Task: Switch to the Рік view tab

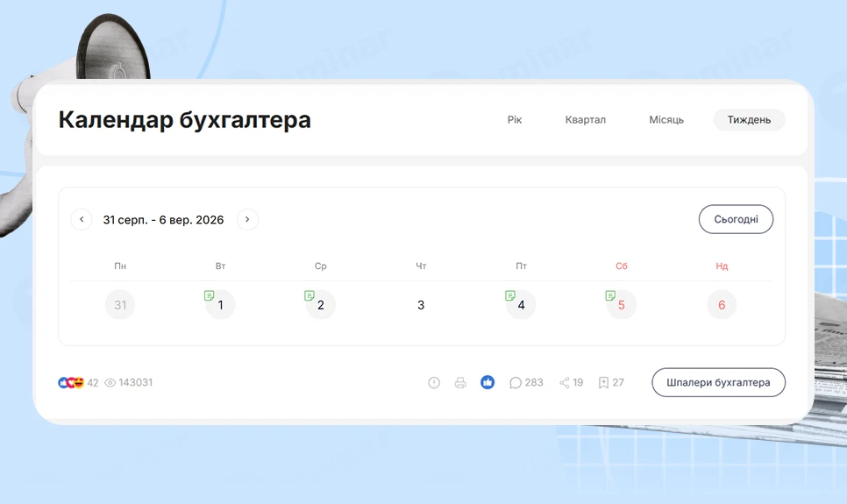Action: (514, 119)
